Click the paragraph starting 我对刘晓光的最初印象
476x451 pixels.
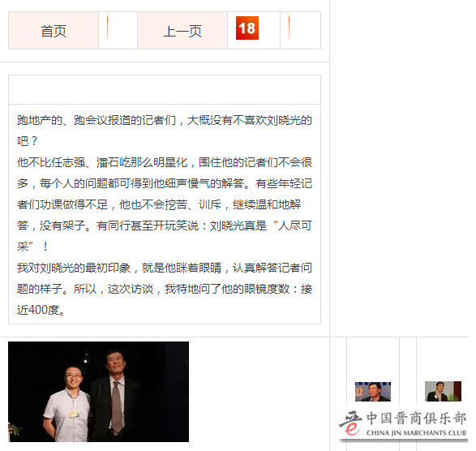[x=165, y=289]
